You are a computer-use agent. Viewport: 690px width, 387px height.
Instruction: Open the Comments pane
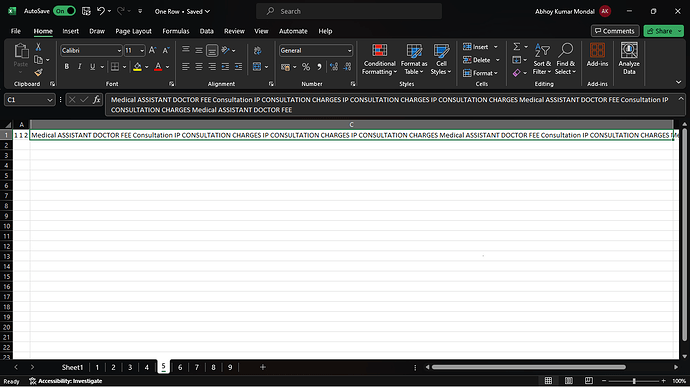pyautogui.click(x=615, y=31)
